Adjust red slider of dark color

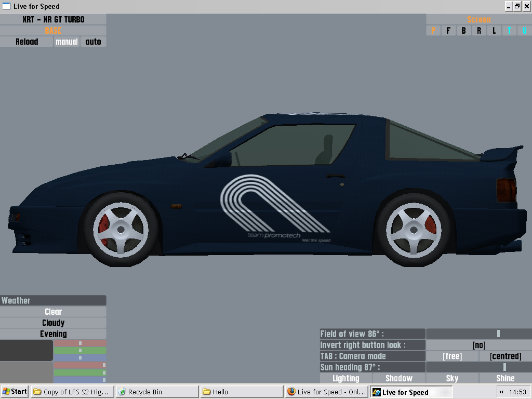tap(80, 343)
